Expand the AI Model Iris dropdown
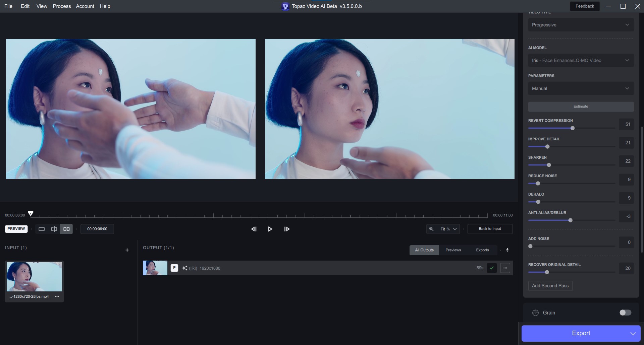The width and height of the screenshot is (644, 345). coord(581,60)
